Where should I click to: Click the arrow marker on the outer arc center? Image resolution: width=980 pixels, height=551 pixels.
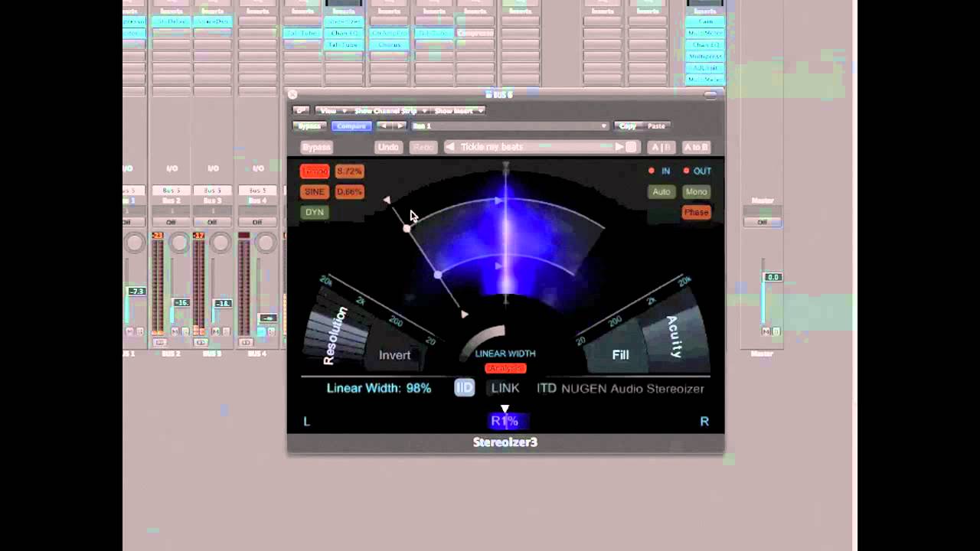[498, 201]
